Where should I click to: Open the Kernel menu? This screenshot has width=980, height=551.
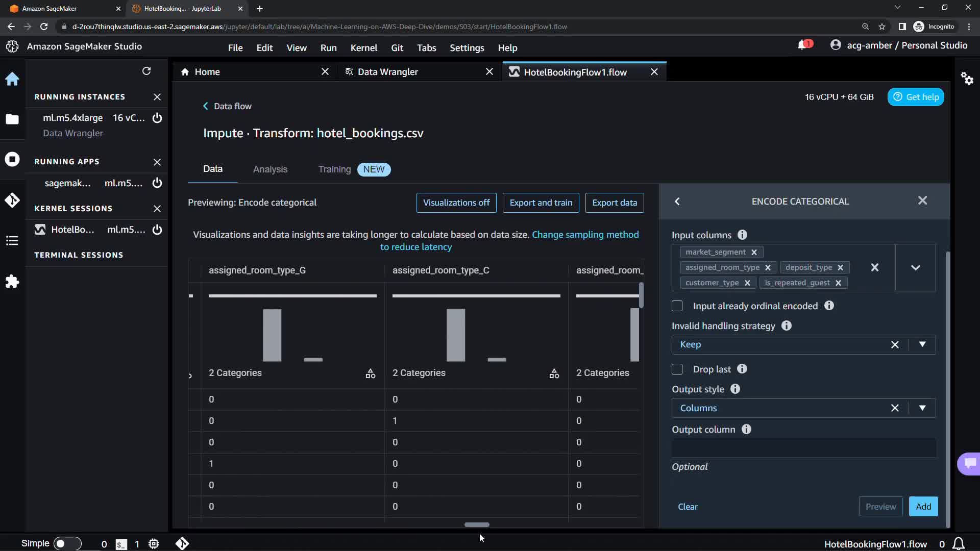point(363,48)
